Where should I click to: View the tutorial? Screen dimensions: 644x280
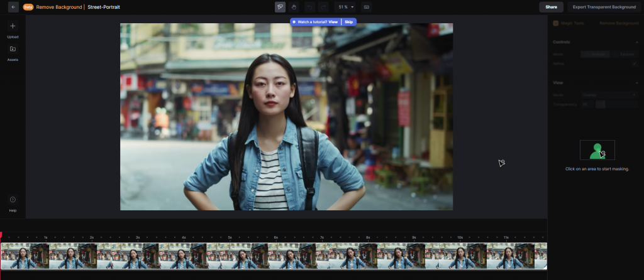click(333, 22)
